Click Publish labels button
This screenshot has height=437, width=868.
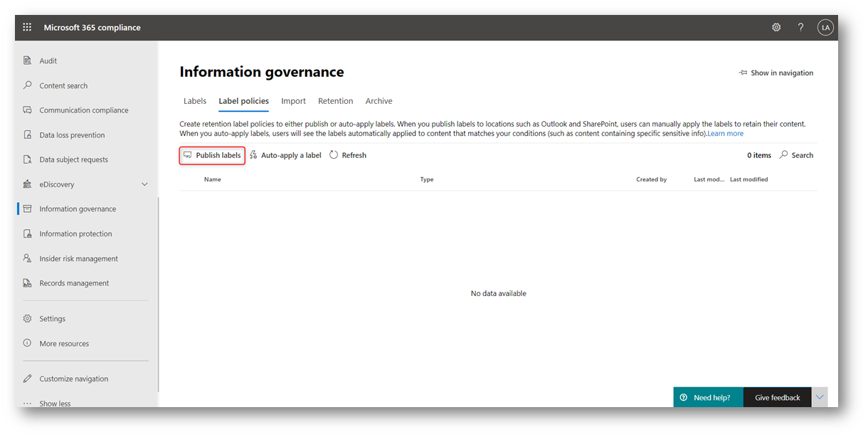tap(212, 155)
